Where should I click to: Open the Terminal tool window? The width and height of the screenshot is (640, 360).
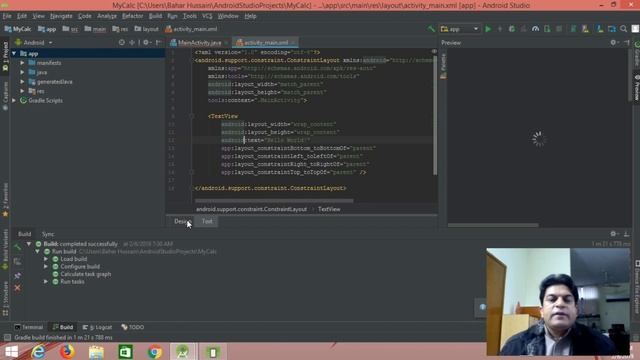click(x=29, y=327)
